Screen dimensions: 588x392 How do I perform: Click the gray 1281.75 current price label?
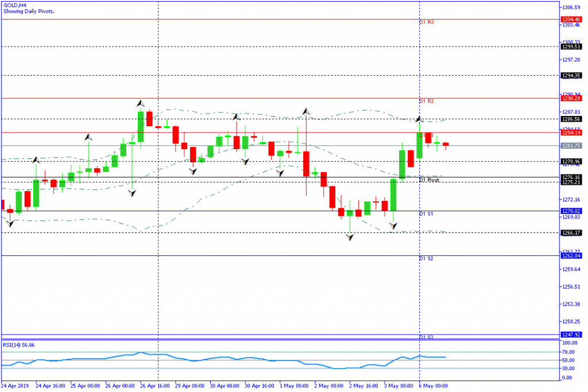(572, 146)
